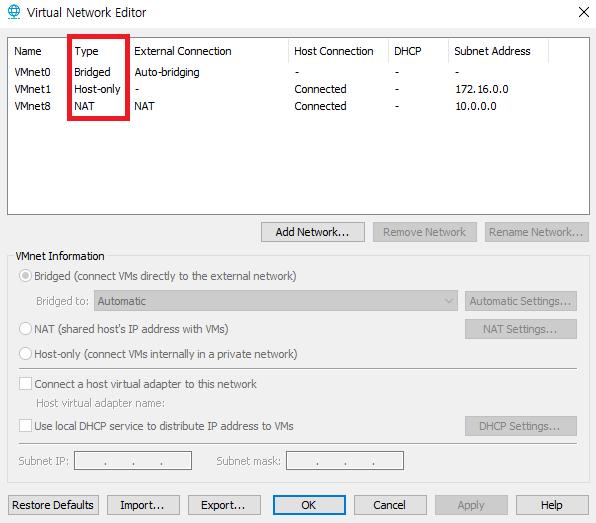Image resolution: width=596 pixels, height=523 pixels.
Task: Click NAT external connection cell of VMnet8
Action: point(144,106)
